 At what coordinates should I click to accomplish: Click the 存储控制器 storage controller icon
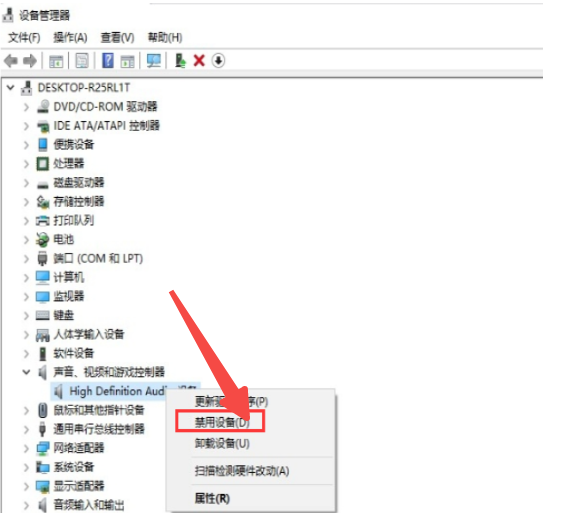tap(43, 202)
